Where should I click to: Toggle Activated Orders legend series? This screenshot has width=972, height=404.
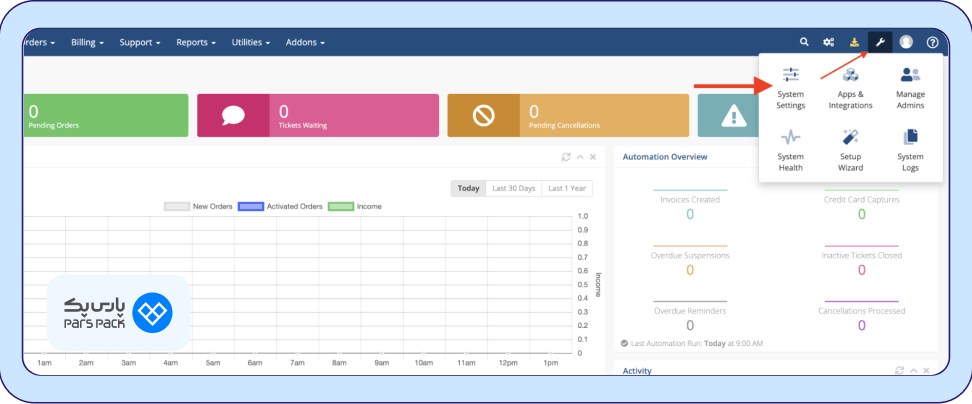pos(280,206)
